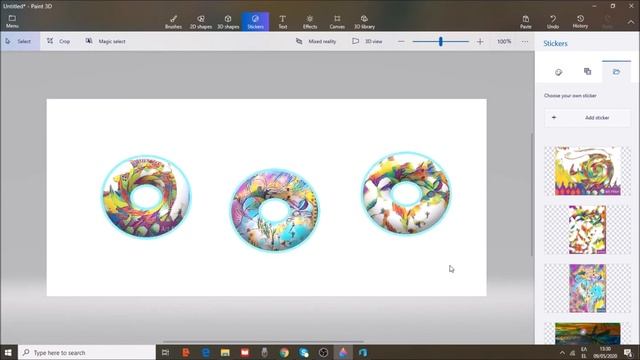640x360 pixels.
Task: Click the canvas vertical scrollbar
Action: 531,194
